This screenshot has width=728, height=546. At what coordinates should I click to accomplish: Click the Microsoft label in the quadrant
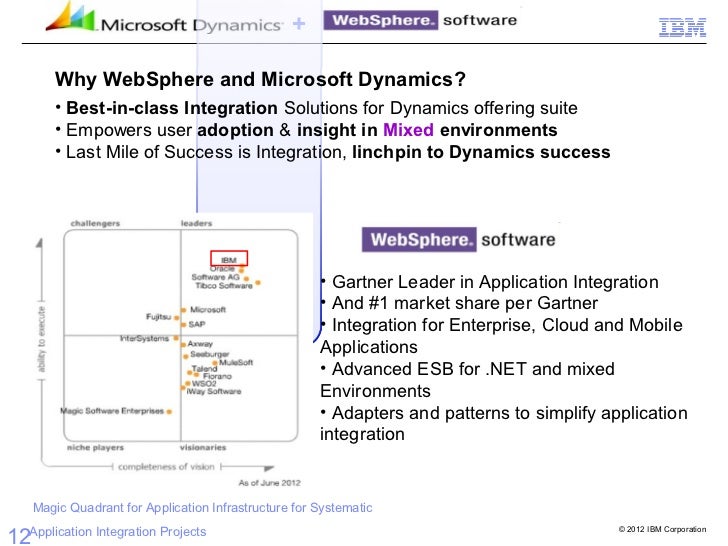(208, 310)
